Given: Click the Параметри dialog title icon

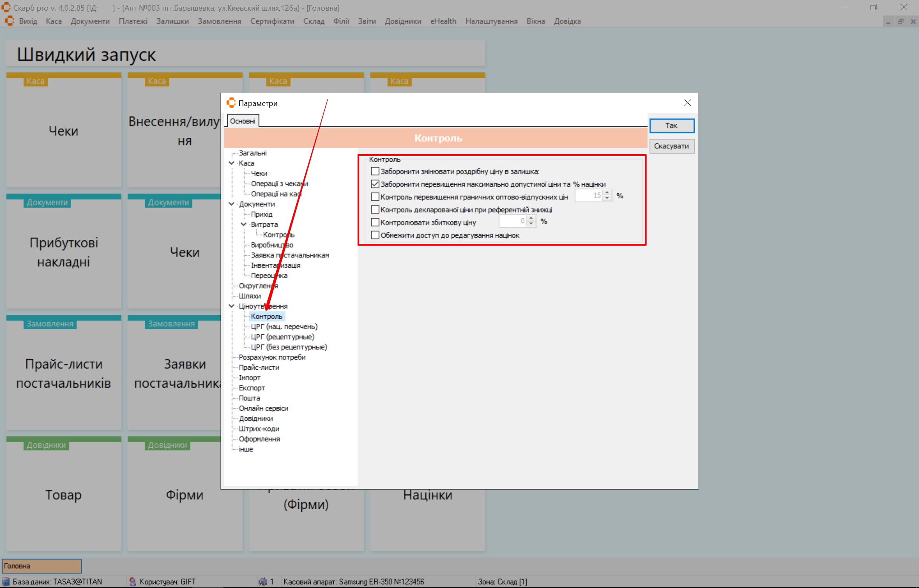Looking at the screenshot, I should tap(231, 103).
